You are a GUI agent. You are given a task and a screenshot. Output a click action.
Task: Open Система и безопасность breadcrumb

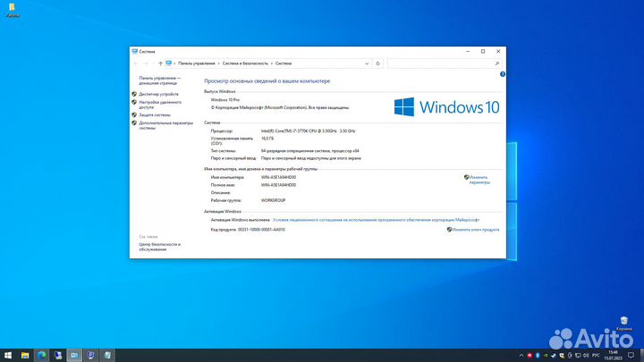245,63
